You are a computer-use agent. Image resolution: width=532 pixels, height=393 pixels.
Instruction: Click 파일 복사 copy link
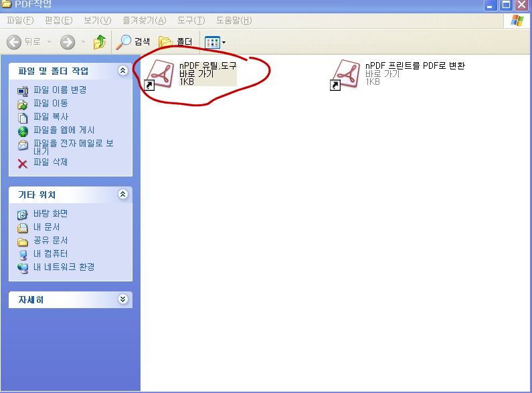coord(50,116)
